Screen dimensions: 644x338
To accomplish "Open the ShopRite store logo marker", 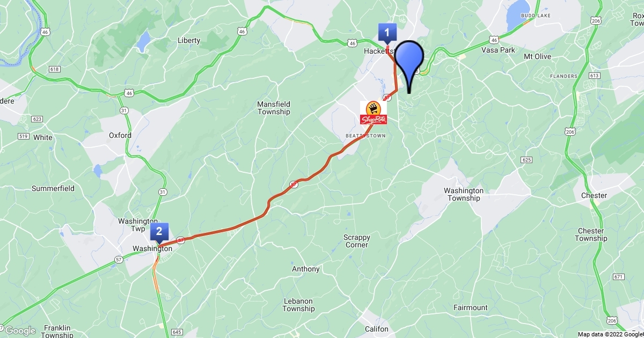I will tap(374, 112).
